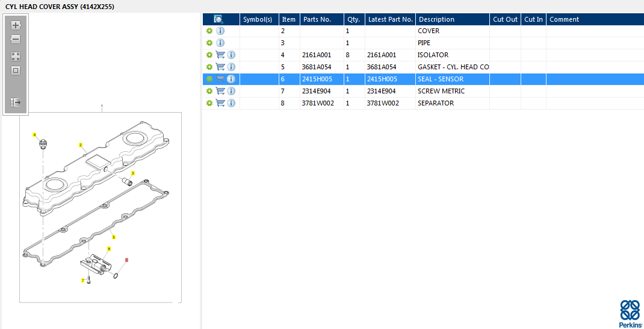The image size is (644, 329).
Task: Click SEAL - SENSOR description text
Action: [x=441, y=79]
